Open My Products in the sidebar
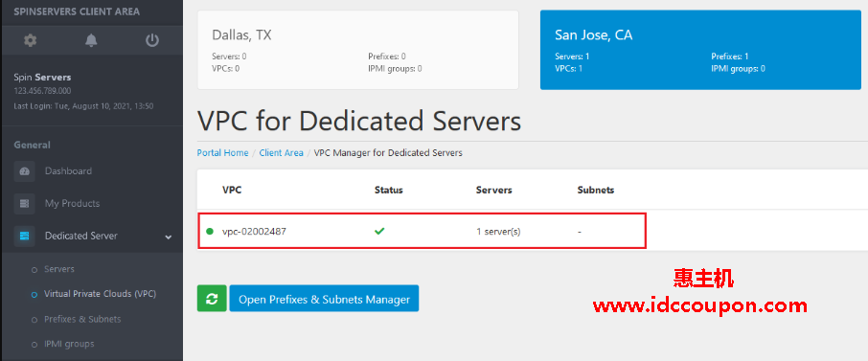 (x=72, y=204)
